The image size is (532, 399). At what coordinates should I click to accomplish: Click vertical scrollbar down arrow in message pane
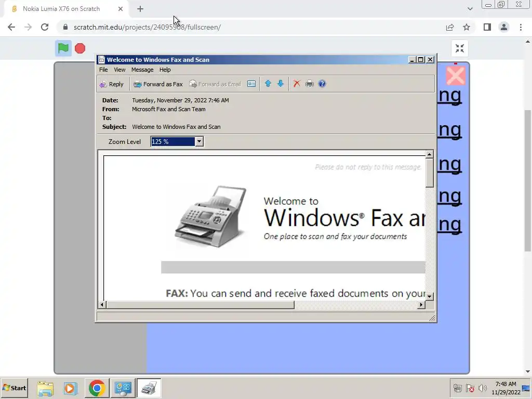coord(429,296)
